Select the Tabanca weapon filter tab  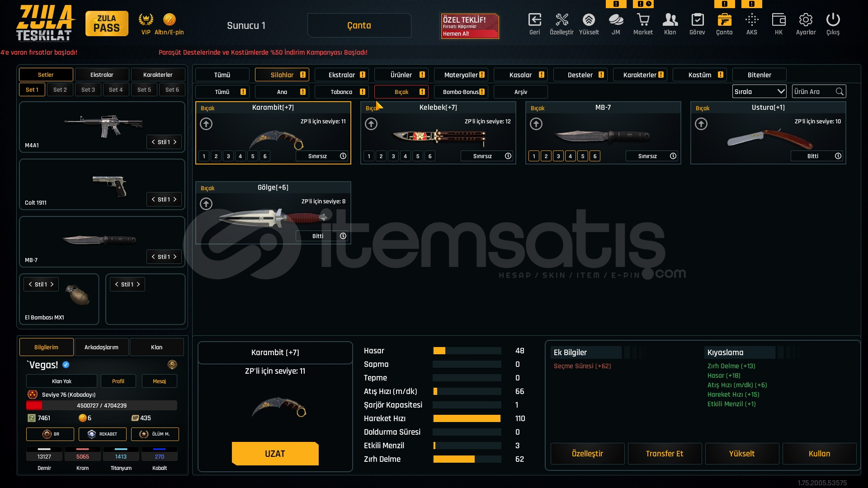(x=342, y=92)
